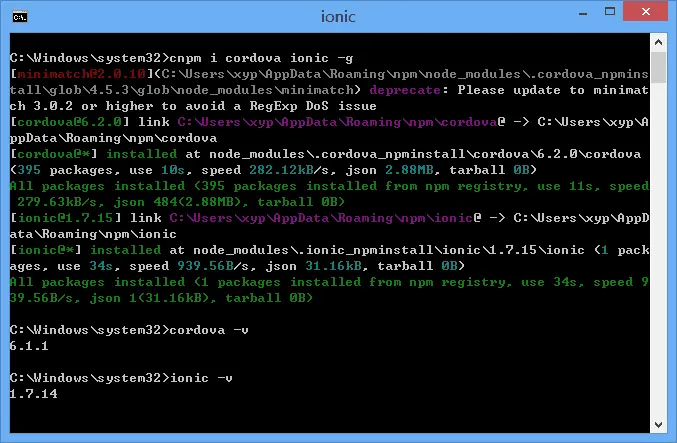Image resolution: width=677 pixels, height=443 pixels.
Task: Click the '2.88MB' json value in cyan
Action: click(x=409, y=170)
